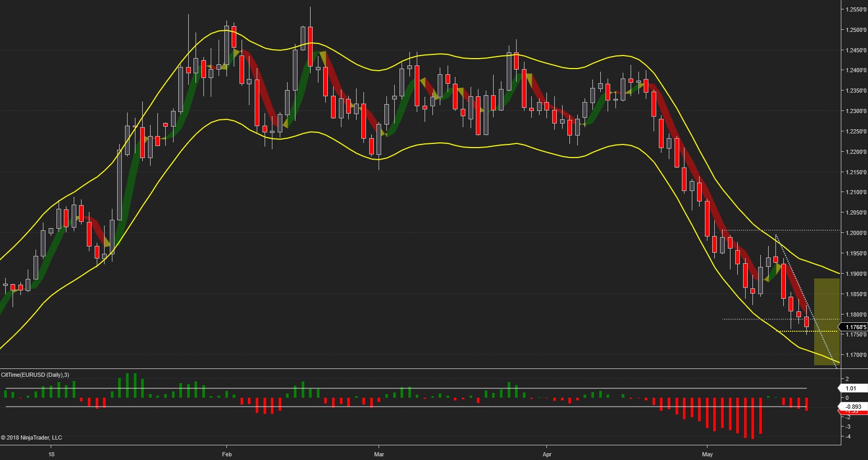The width and height of the screenshot is (868, 460).
Task: Click the May label on time axis
Action: [x=707, y=454]
